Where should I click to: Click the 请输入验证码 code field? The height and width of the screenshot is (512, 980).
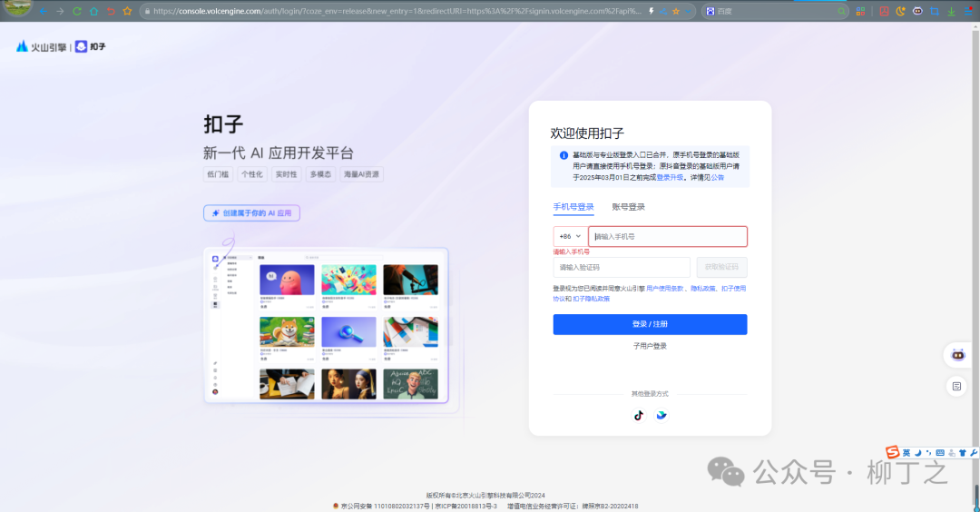(x=622, y=268)
